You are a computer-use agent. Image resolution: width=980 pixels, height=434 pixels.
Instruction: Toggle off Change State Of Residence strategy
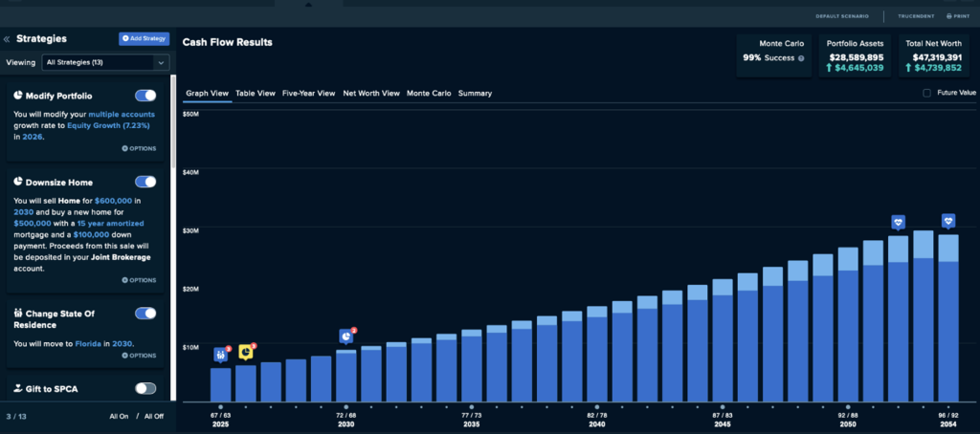(x=145, y=314)
